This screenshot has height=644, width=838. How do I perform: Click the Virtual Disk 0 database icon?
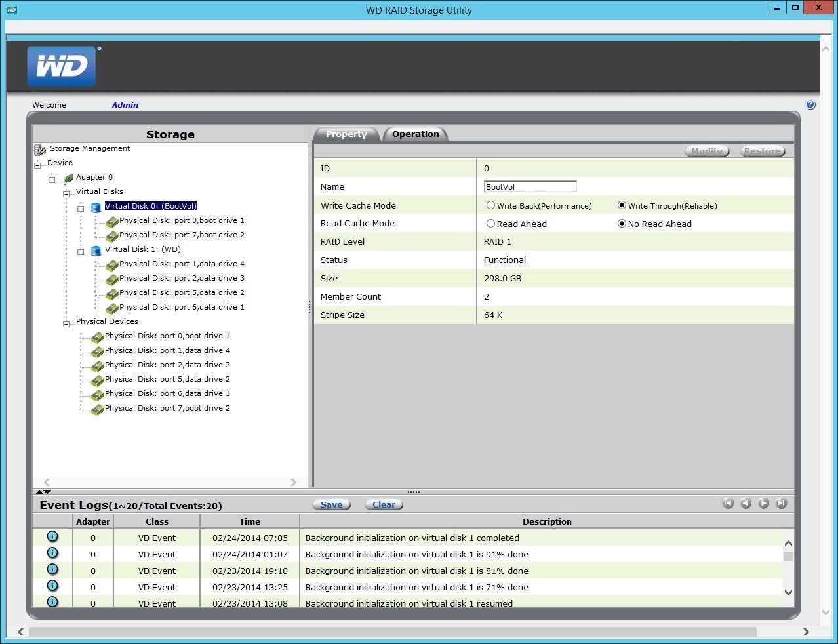click(x=96, y=208)
